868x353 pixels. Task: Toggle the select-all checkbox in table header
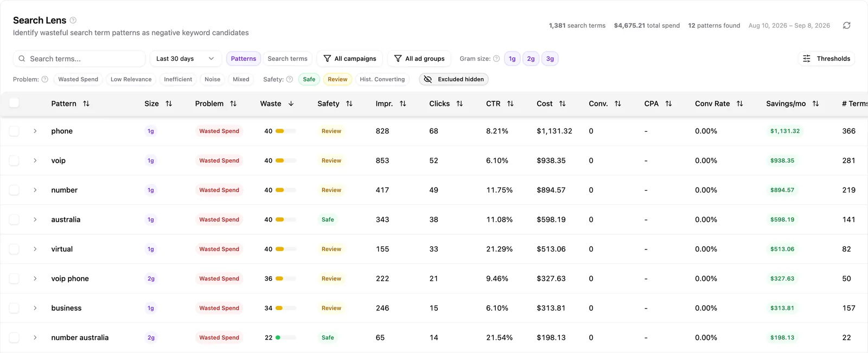[x=14, y=103]
